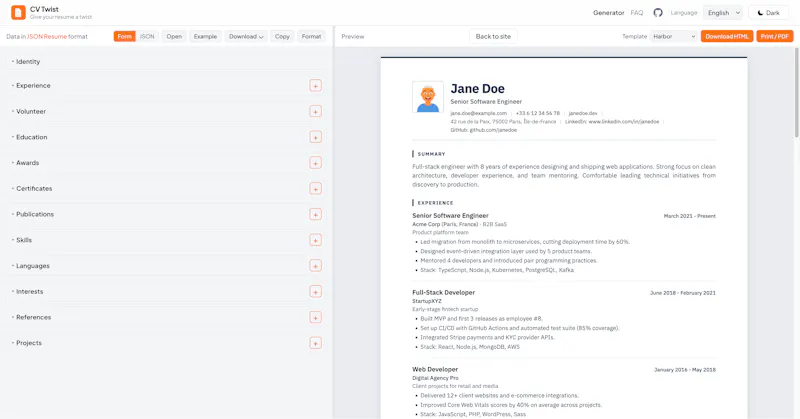Expand the Volunteer section
Screen dimensions: 800x419
click(31, 111)
